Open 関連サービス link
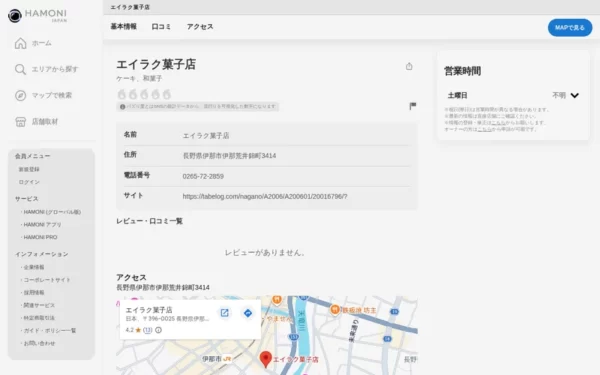 39,305
